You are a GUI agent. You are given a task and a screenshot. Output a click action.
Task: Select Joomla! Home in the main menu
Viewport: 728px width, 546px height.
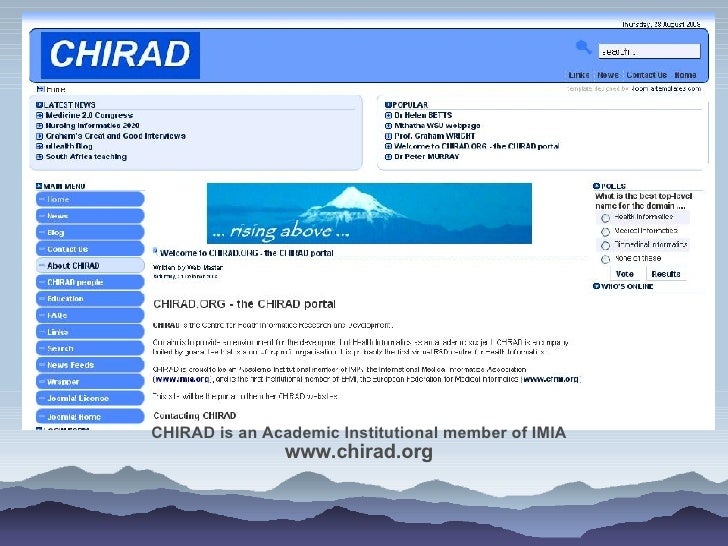(90, 416)
